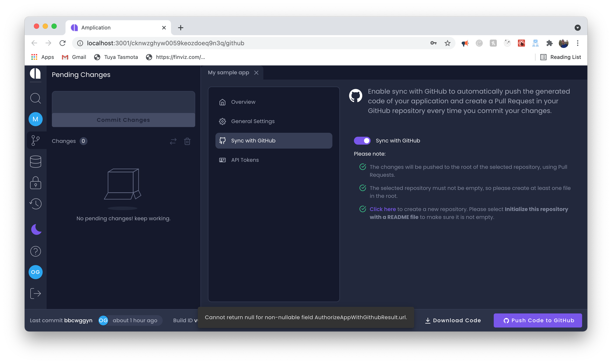612x364 pixels.
Task: Click the OG user avatar in sidebar
Action: [36, 272]
